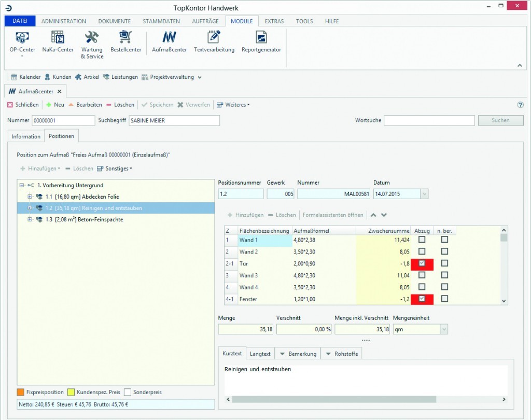Check Abzug for Wand 1
Screen dimensions: 531x420
point(422,240)
